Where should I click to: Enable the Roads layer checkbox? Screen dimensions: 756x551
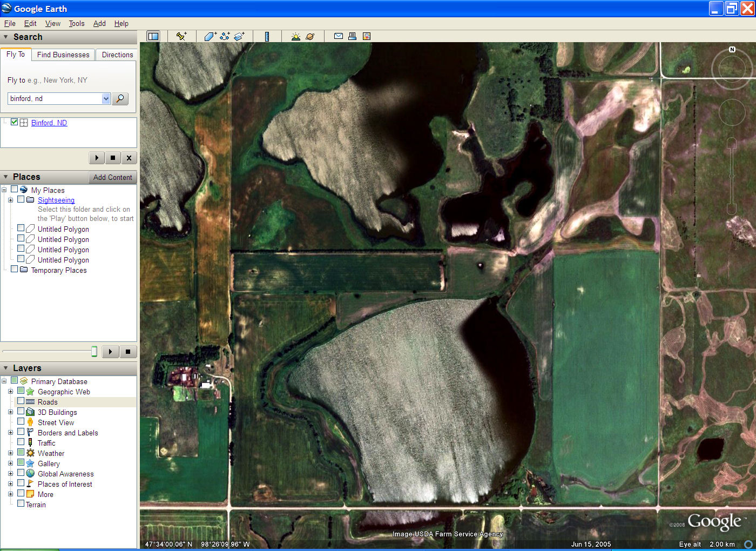point(21,401)
